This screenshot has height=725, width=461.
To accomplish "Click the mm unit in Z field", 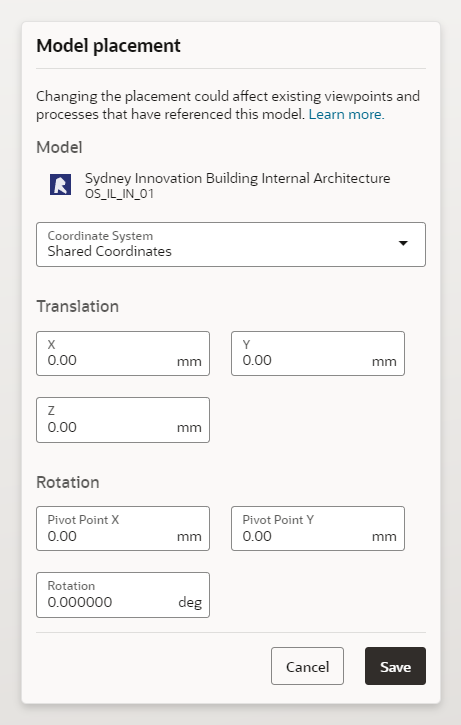I will 189,428.
